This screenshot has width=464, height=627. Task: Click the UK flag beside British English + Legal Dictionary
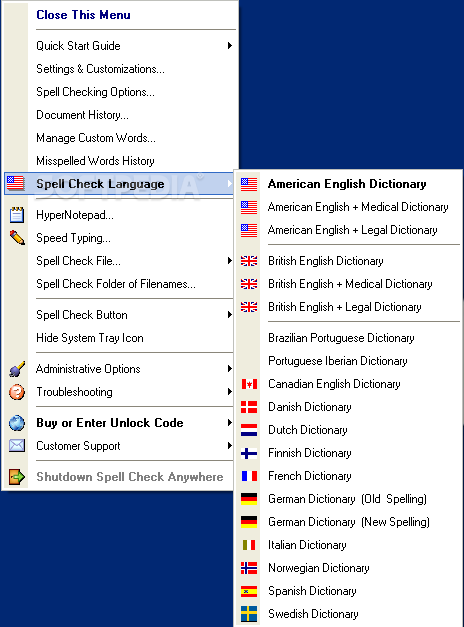[249, 307]
